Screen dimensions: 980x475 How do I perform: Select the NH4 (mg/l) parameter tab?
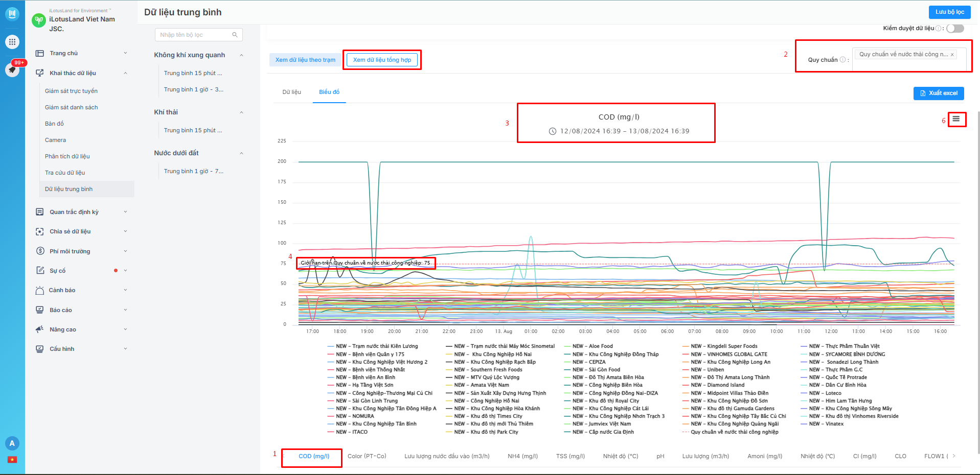coord(522,456)
